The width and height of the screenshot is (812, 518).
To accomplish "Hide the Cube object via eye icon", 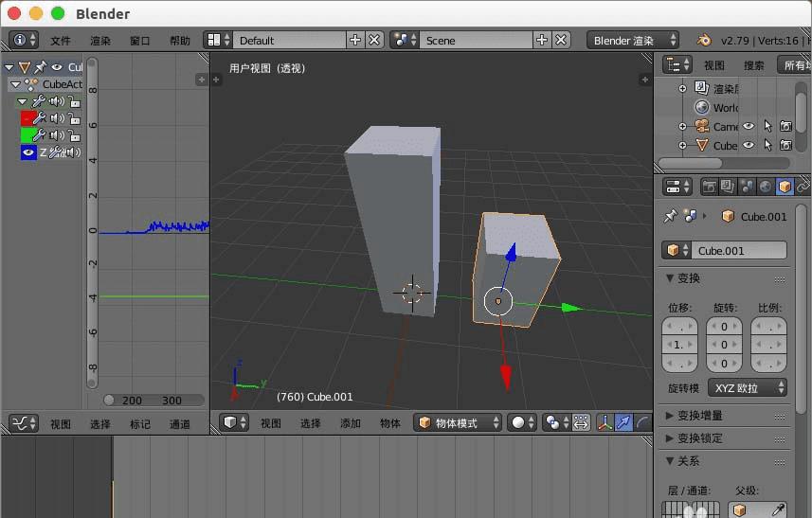I will click(x=748, y=146).
